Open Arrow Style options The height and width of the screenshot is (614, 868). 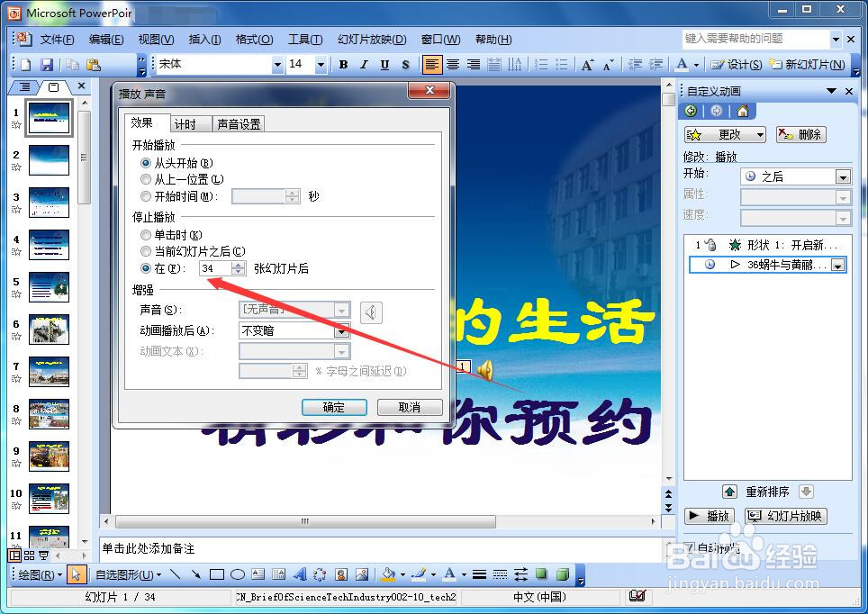tap(520, 574)
